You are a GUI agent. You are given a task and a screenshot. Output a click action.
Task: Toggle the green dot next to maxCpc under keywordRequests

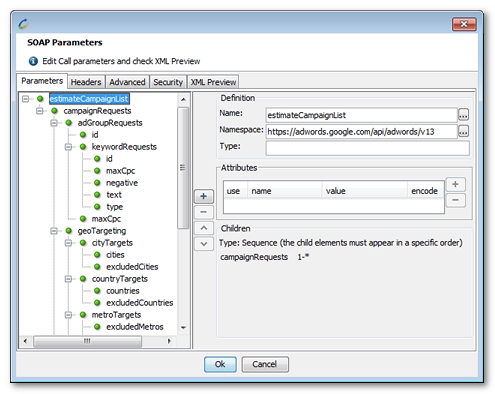tap(97, 171)
